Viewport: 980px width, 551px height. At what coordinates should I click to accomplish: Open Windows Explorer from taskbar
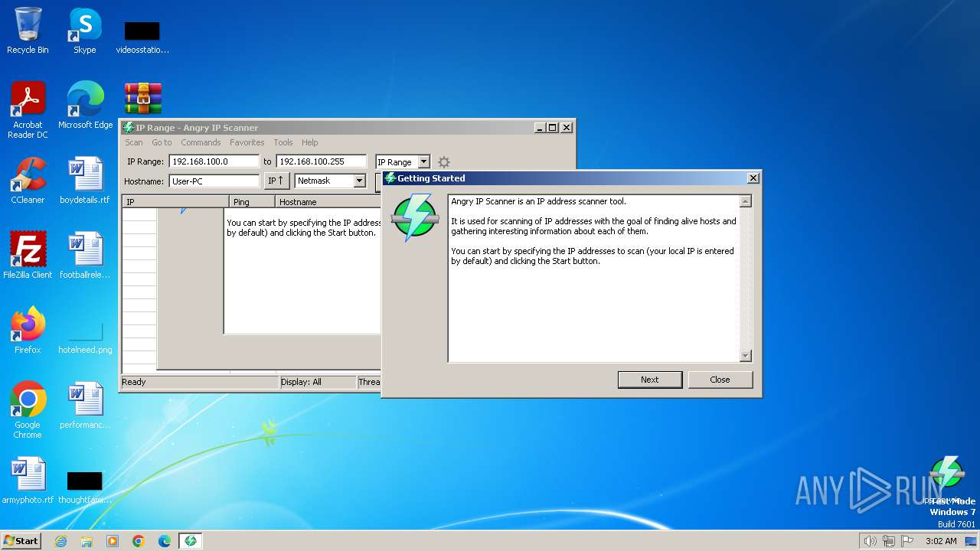[x=87, y=541]
